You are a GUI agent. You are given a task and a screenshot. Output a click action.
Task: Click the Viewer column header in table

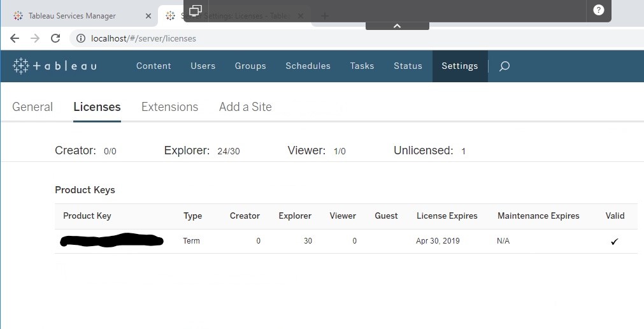pyautogui.click(x=343, y=216)
